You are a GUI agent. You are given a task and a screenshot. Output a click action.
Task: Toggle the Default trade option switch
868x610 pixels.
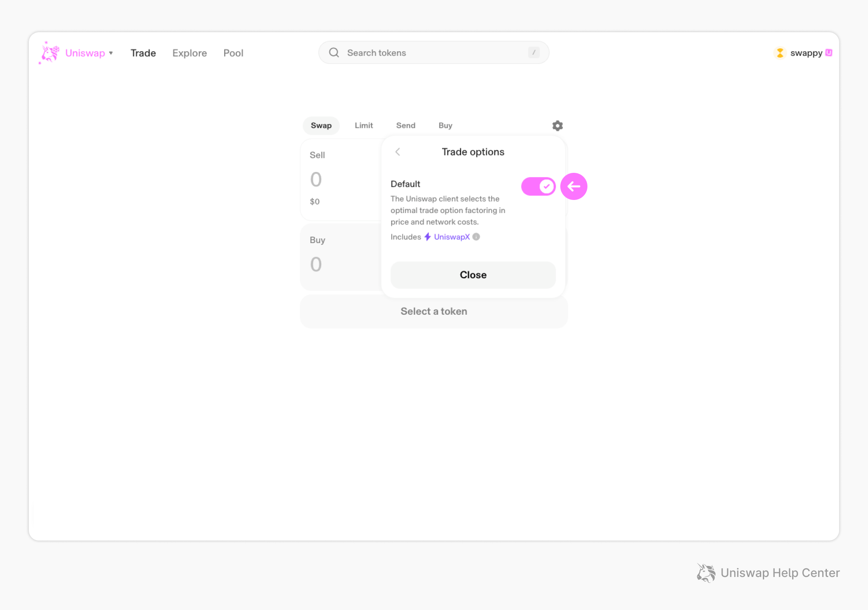pos(538,186)
